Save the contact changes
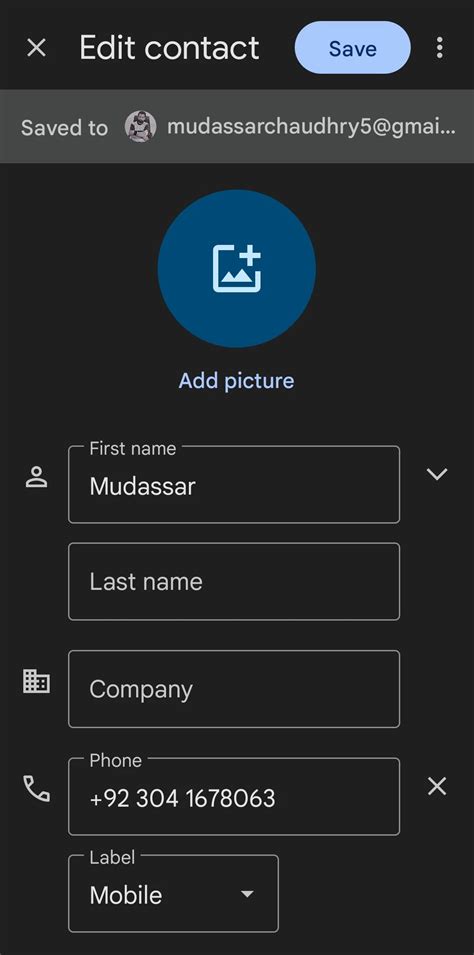474x955 pixels. tap(353, 48)
